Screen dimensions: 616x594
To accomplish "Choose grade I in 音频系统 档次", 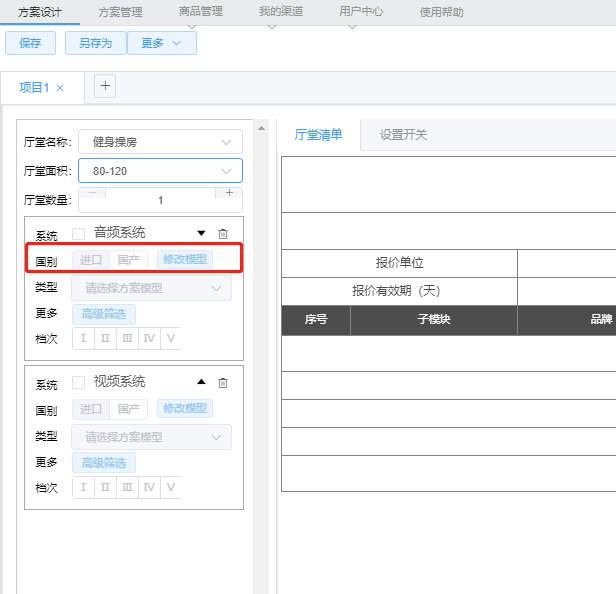I will 83,339.
